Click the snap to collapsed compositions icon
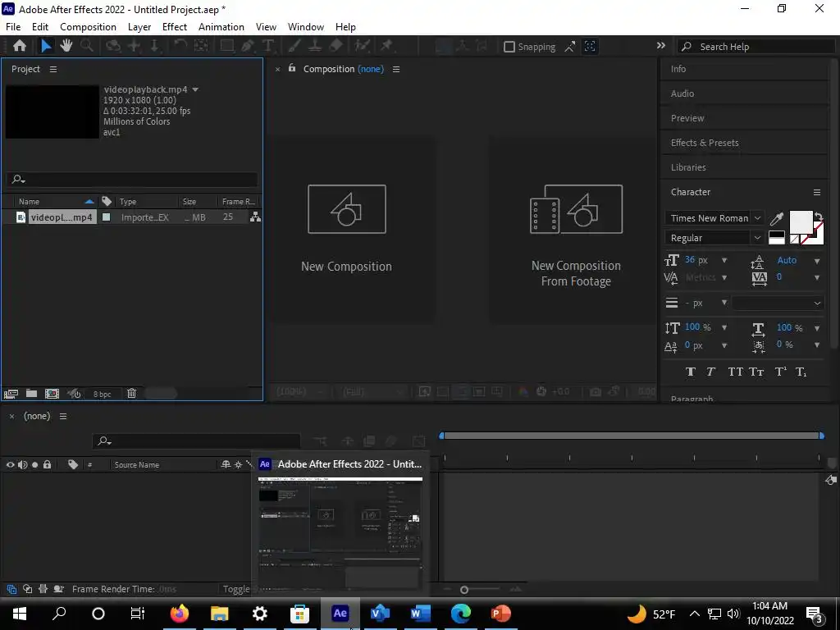This screenshot has width=840, height=630. coord(590,47)
